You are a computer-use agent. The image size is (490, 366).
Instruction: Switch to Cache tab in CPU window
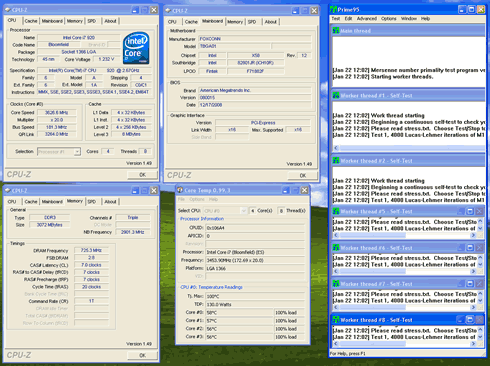[x=31, y=21]
